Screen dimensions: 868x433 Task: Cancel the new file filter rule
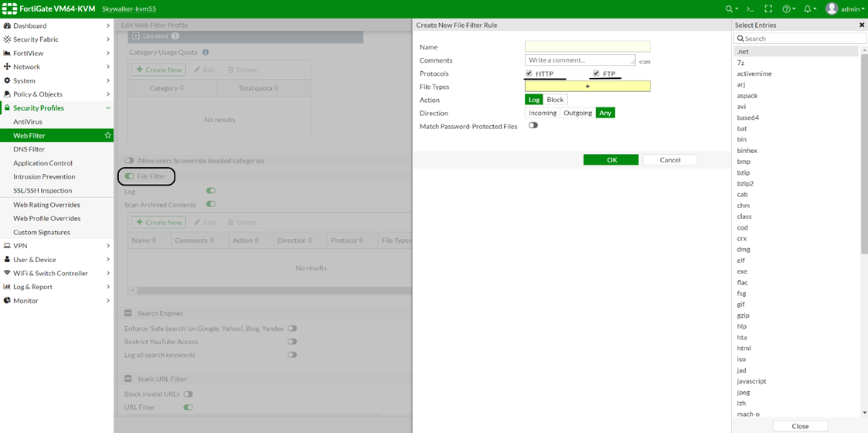(670, 159)
